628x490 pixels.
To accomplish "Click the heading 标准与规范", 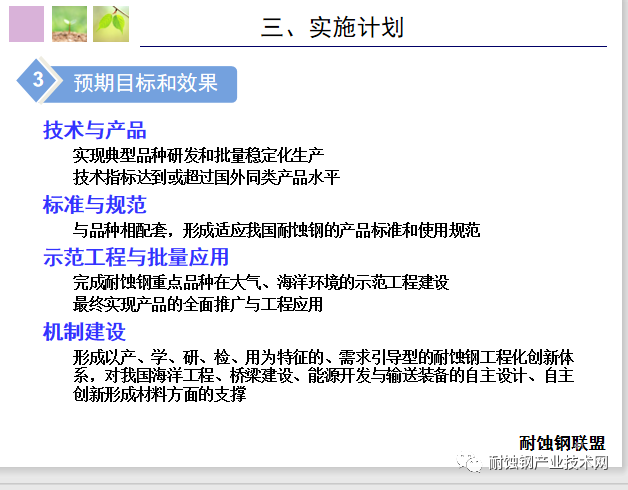I will point(94,205).
